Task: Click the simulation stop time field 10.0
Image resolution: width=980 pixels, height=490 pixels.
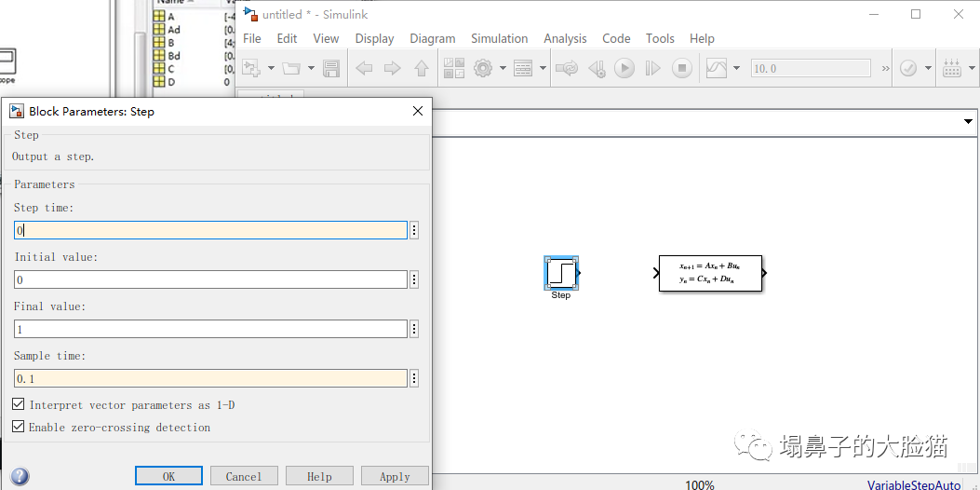Action: 811,68
